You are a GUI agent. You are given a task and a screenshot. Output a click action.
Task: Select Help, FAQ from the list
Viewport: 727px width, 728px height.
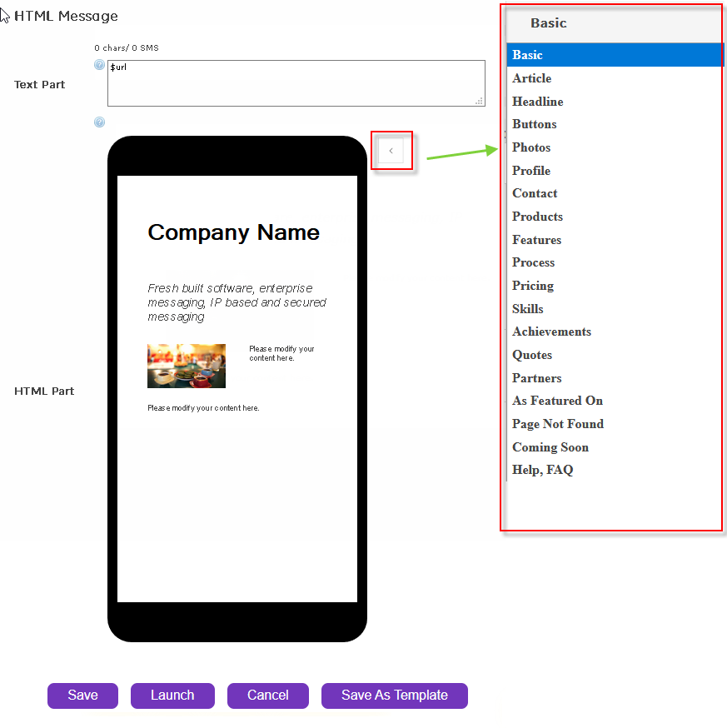[x=542, y=470]
